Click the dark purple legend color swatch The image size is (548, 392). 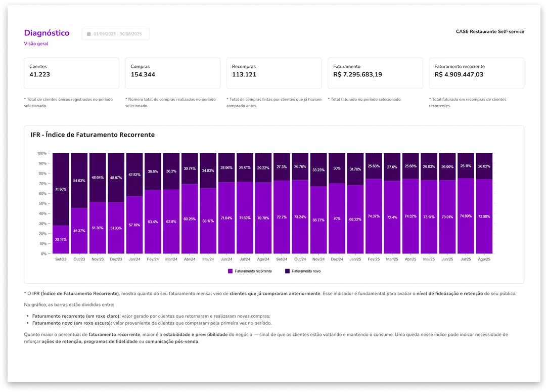click(x=288, y=271)
